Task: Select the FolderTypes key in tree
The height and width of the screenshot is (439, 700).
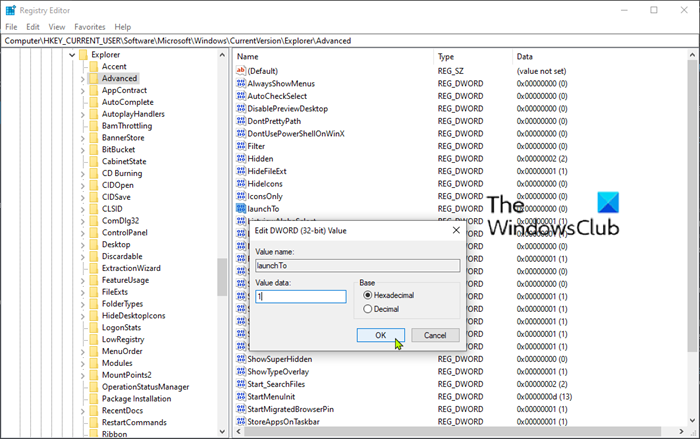Action: click(x=122, y=304)
